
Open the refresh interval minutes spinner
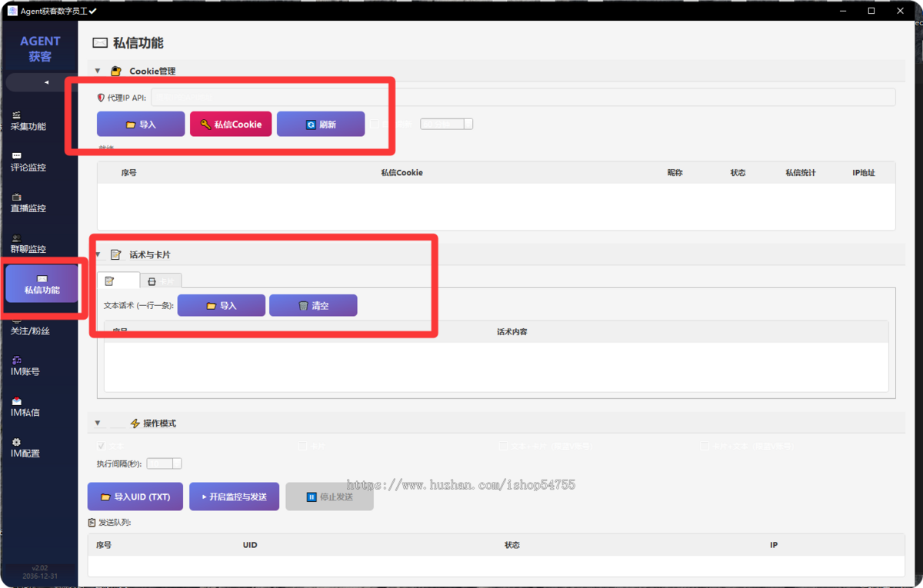[x=446, y=124]
